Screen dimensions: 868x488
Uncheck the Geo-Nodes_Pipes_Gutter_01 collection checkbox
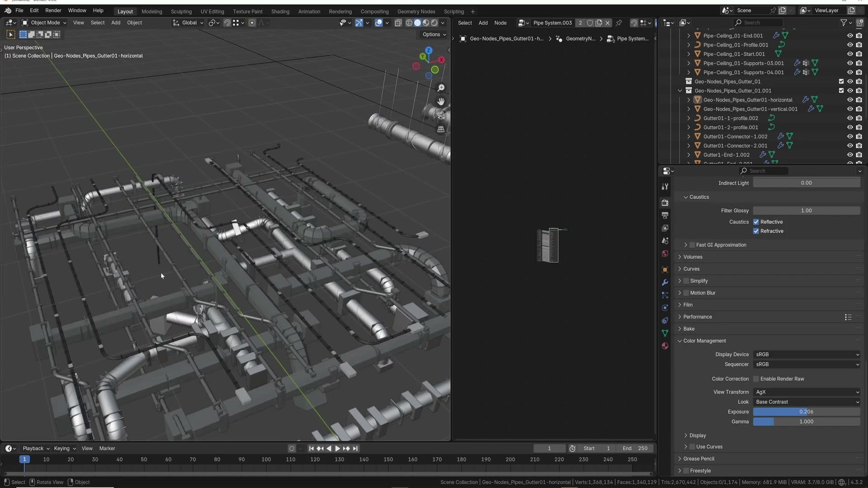pos(841,82)
